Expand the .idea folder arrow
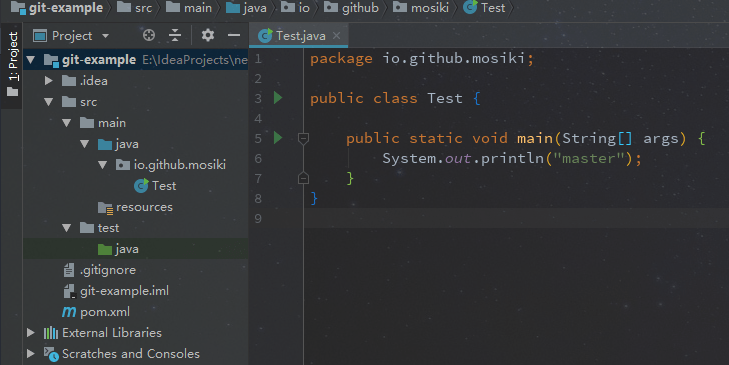The image size is (729, 365). click(x=49, y=81)
